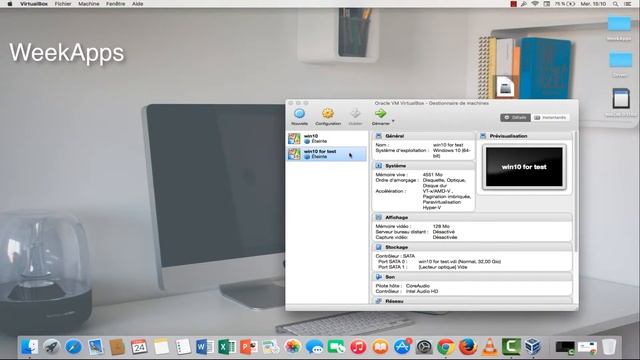Open FaceTime from the Dock
640x360 pixels.
(x=336, y=347)
